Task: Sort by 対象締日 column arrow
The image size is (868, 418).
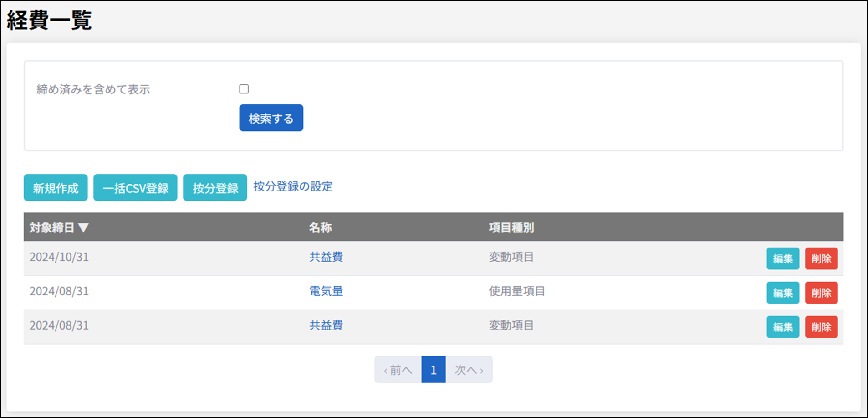Action: (83, 227)
